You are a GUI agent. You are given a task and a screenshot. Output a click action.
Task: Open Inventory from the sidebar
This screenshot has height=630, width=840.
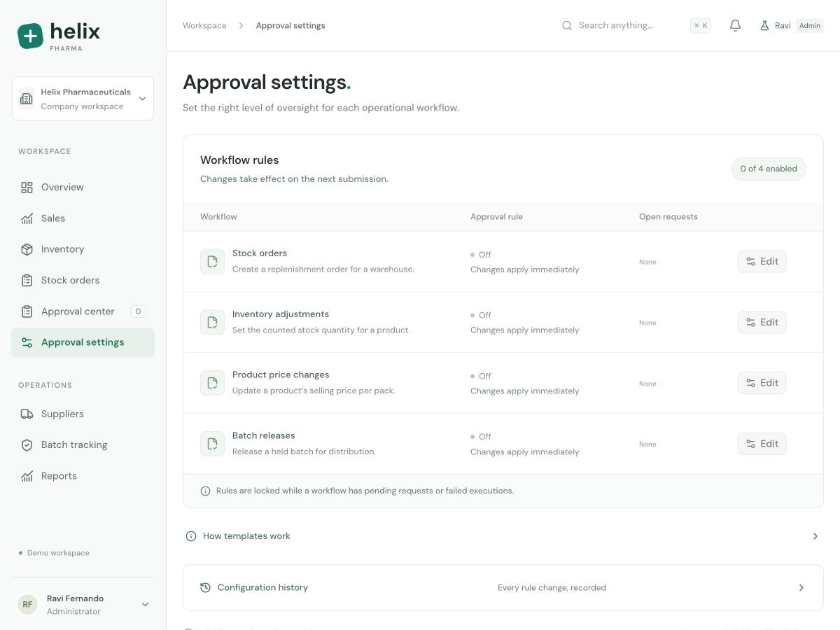[83, 249]
